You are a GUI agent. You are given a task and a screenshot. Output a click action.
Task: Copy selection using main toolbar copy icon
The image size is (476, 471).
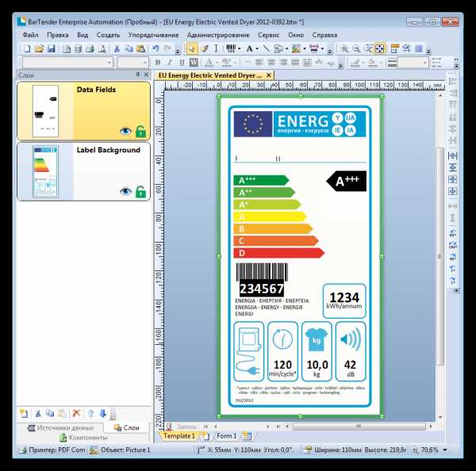[x=129, y=48]
